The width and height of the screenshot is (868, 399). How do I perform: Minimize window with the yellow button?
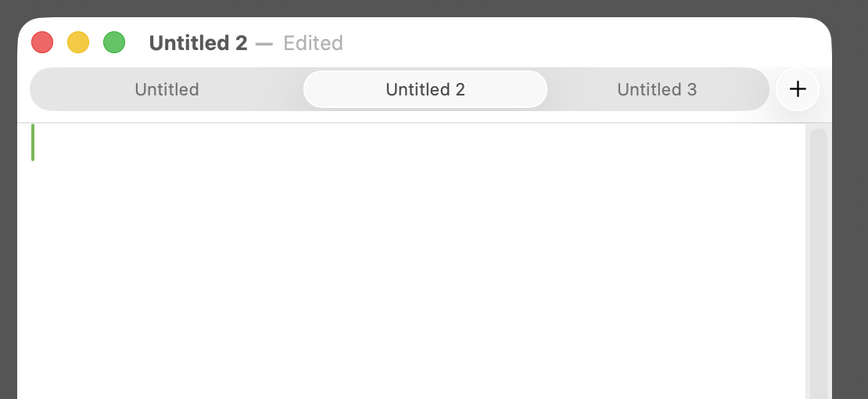pyautogui.click(x=78, y=43)
